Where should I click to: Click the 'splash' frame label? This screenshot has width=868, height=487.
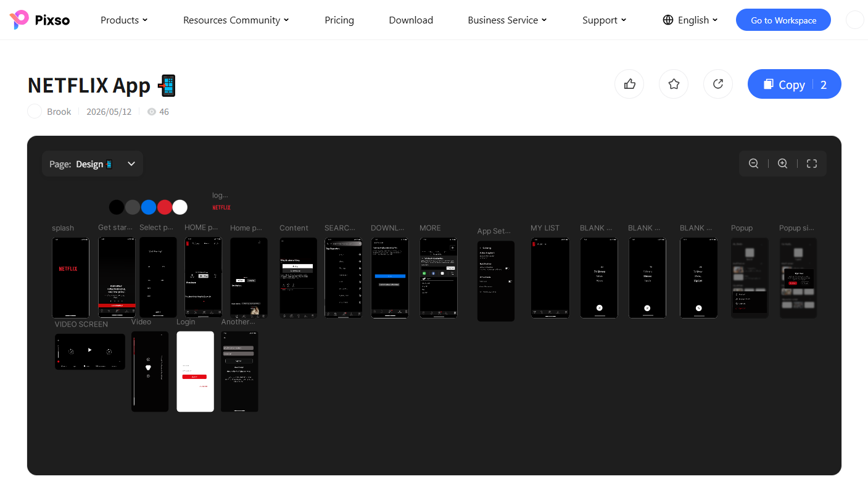pos(63,228)
